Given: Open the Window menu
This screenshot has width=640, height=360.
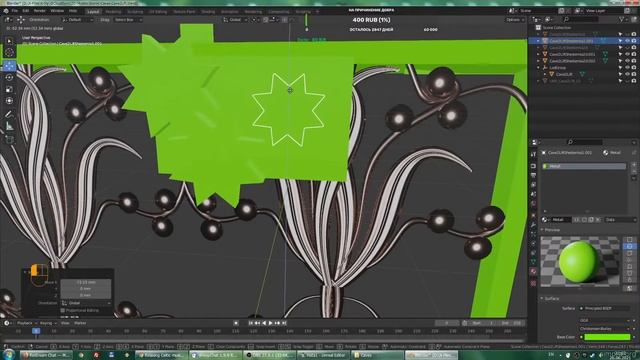Looking at the screenshot, I should [57, 11].
